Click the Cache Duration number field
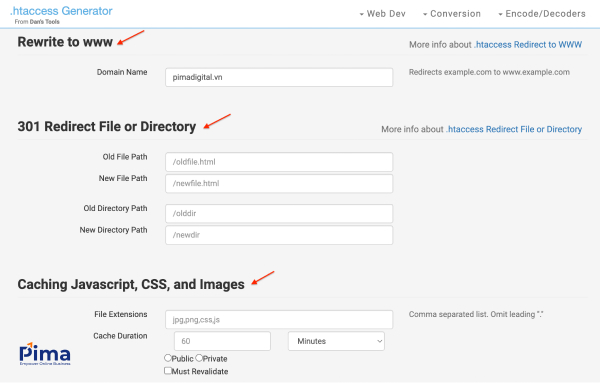This screenshot has height=383, width=600. 222,341
